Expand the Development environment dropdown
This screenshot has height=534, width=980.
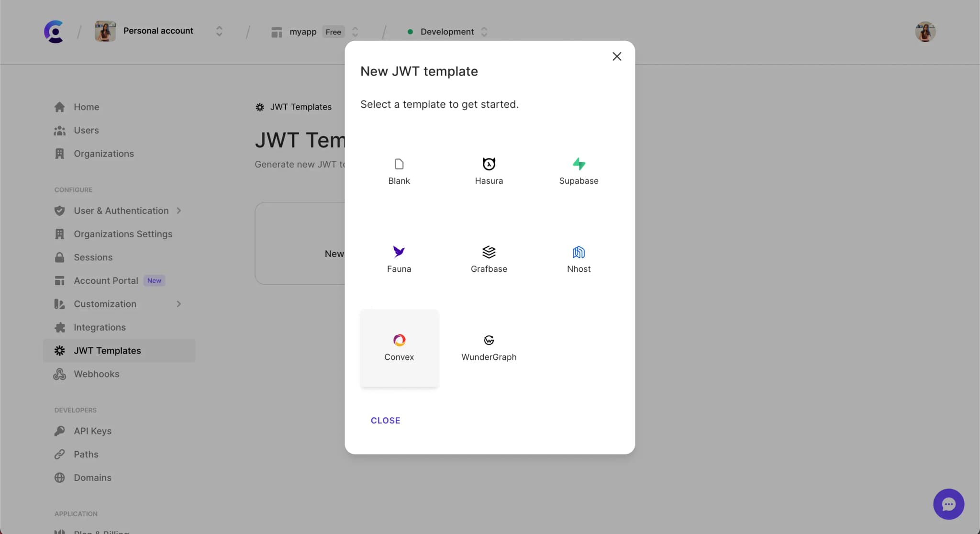(x=484, y=31)
